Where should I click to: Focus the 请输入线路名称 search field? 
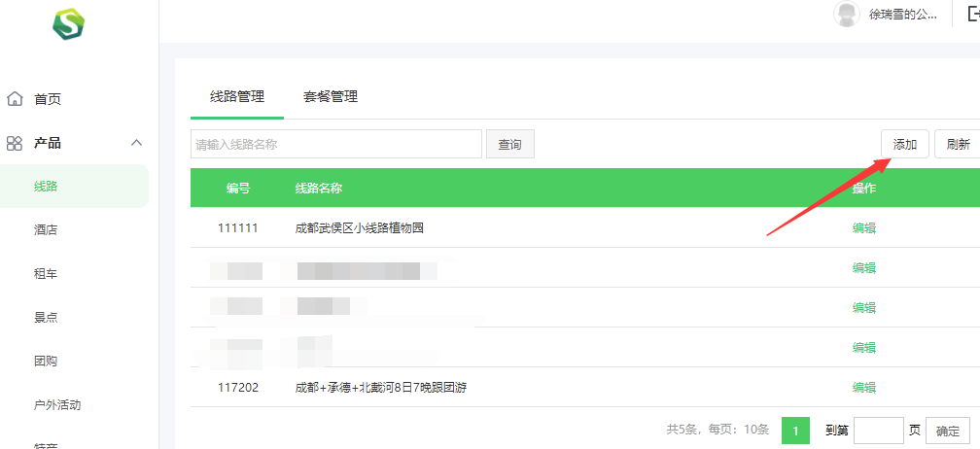pos(336,144)
